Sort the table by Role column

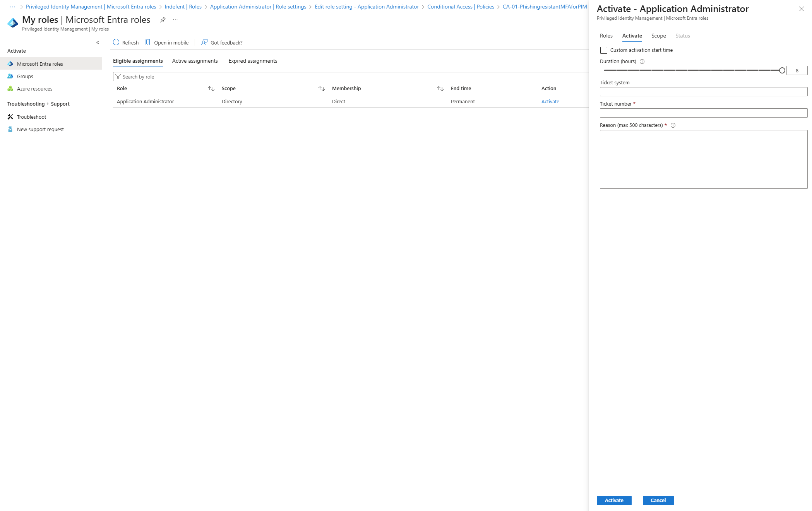211,89
